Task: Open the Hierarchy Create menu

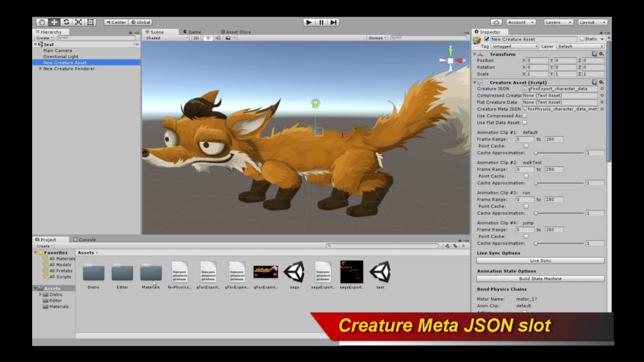Action: pos(44,38)
